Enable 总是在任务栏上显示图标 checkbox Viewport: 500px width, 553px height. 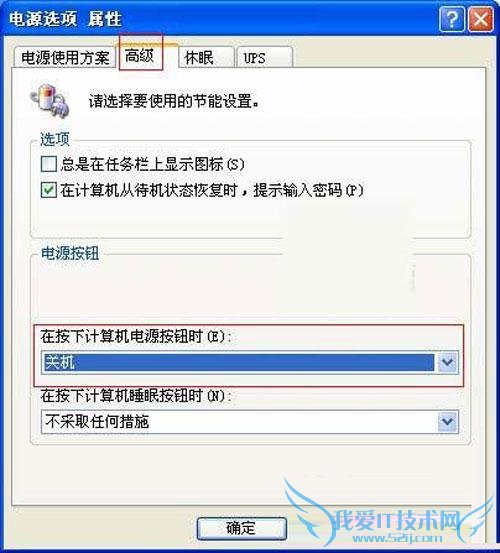(x=49, y=164)
